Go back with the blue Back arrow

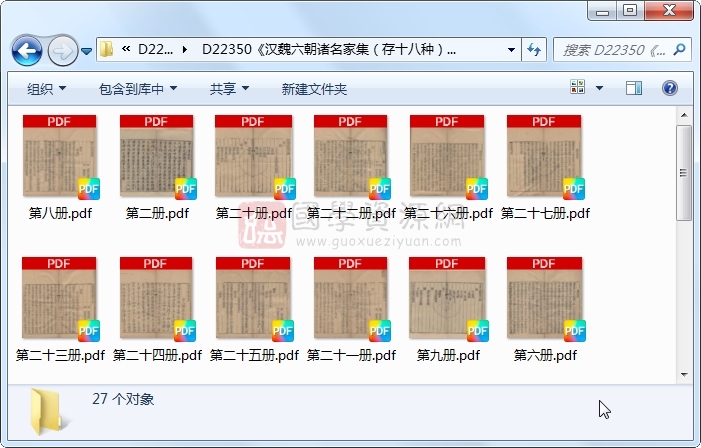(x=27, y=51)
